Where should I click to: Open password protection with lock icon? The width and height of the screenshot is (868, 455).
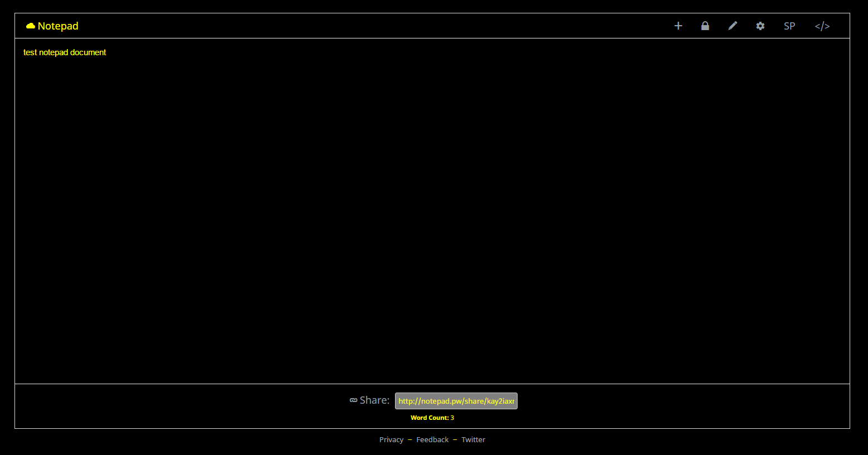pyautogui.click(x=705, y=26)
